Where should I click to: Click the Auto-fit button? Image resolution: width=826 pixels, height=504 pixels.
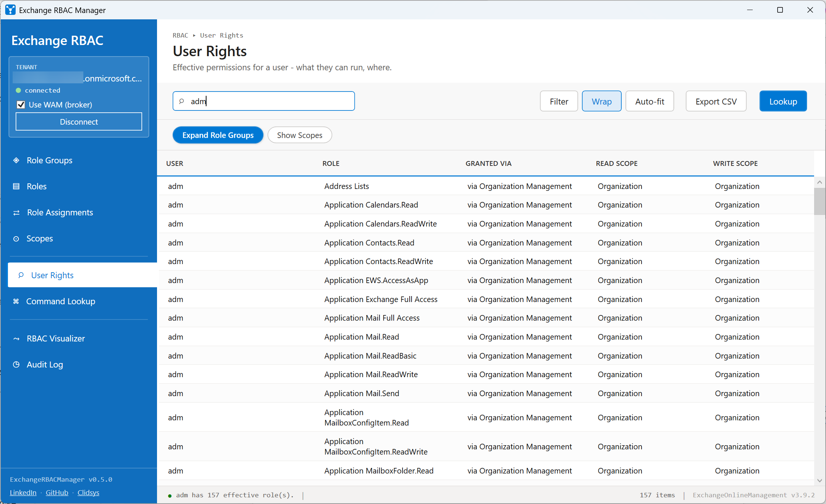(x=650, y=101)
